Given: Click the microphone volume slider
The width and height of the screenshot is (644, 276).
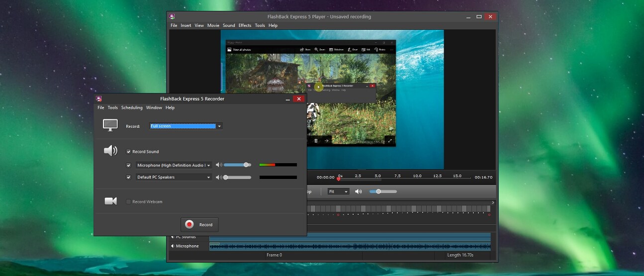Looking at the screenshot, I should [237, 165].
